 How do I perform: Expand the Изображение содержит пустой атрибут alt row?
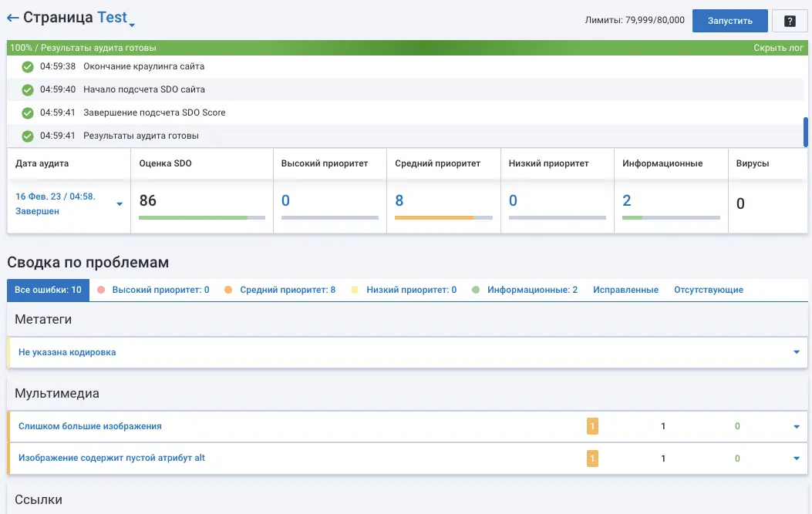[796, 459]
